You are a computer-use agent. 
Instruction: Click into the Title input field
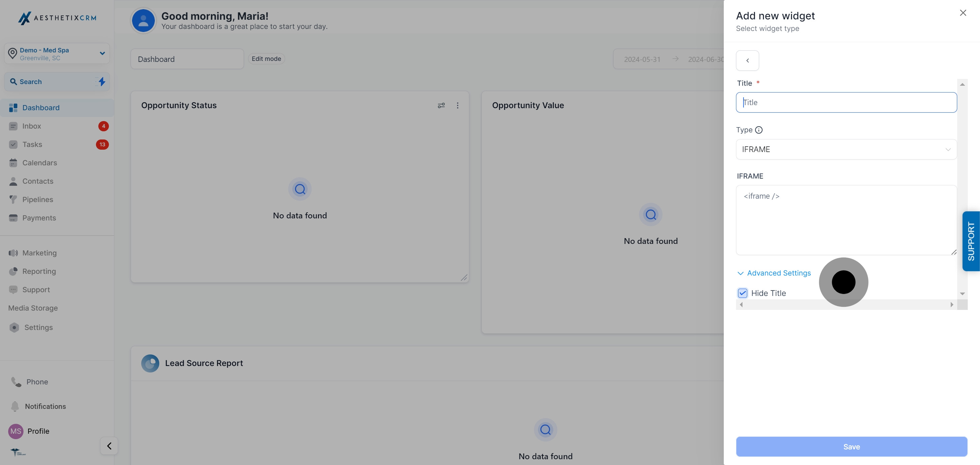[846, 102]
